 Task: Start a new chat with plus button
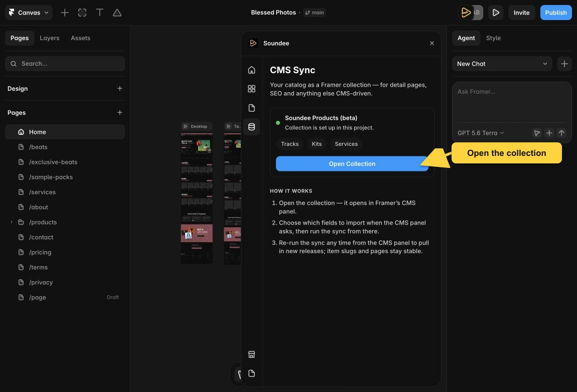coord(564,64)
